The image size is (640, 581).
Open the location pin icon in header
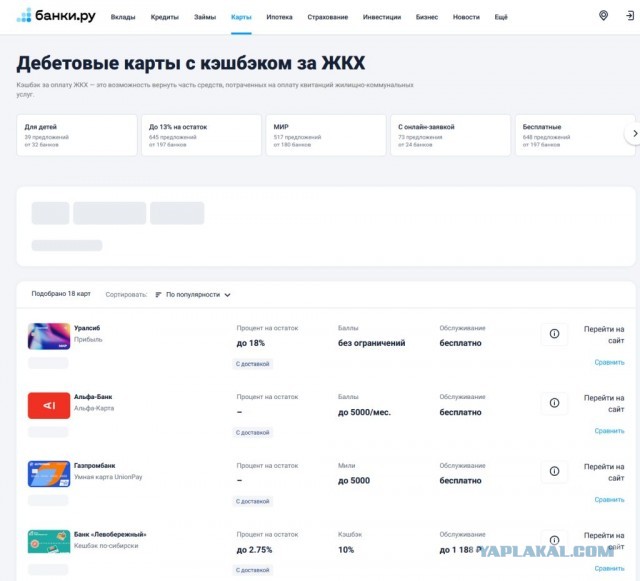(603, 16)
